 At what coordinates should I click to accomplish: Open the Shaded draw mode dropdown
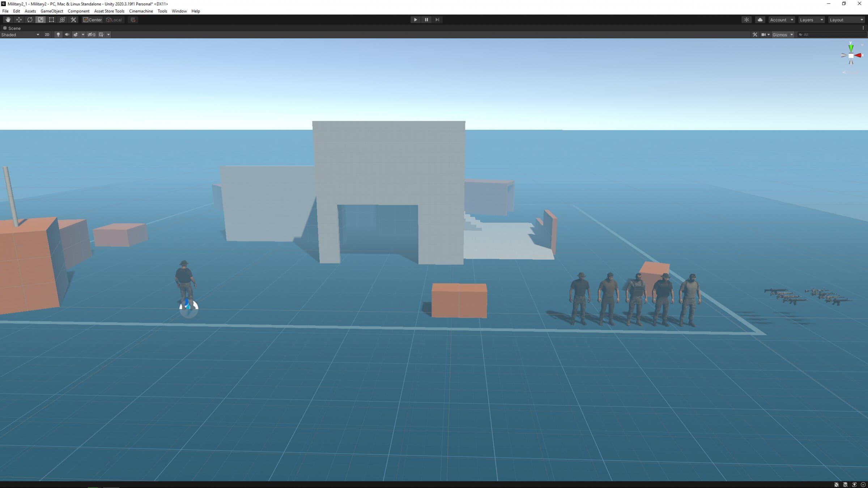pos(20,35)
